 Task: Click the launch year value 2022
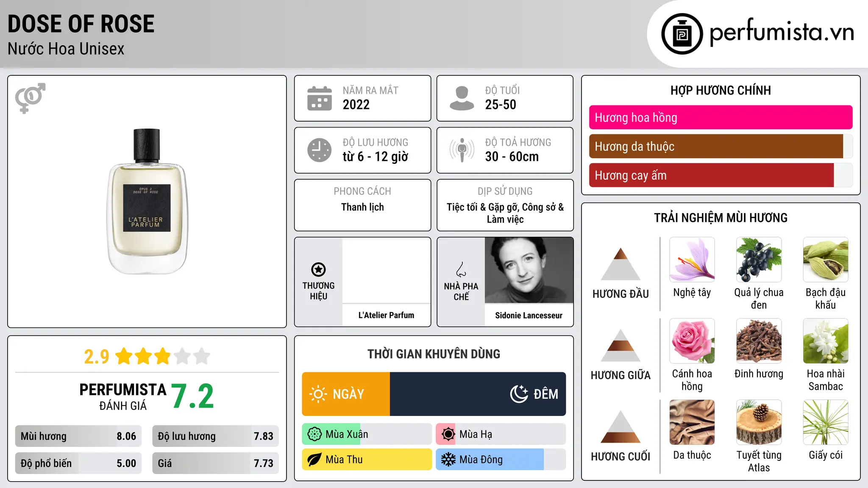356,105
